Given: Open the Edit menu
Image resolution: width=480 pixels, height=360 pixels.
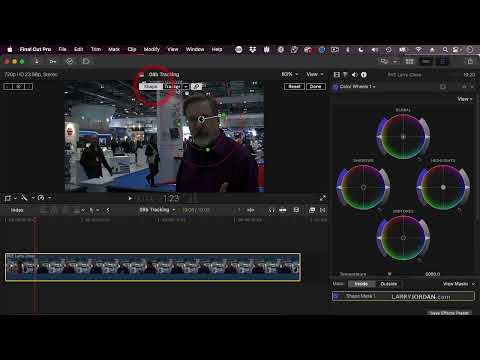Looking at the screenshot, I should [x=78, y=49].
